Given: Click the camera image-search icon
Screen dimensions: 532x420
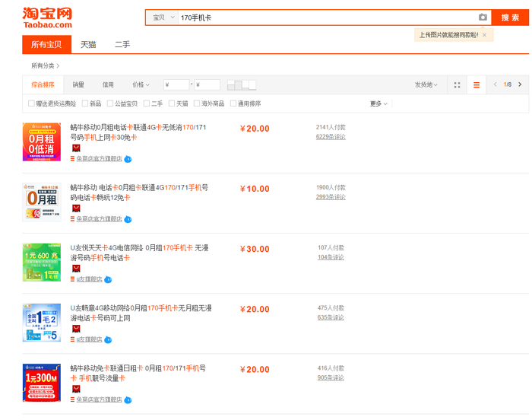Looking at the screenshot, I should [x=483, y=17].
